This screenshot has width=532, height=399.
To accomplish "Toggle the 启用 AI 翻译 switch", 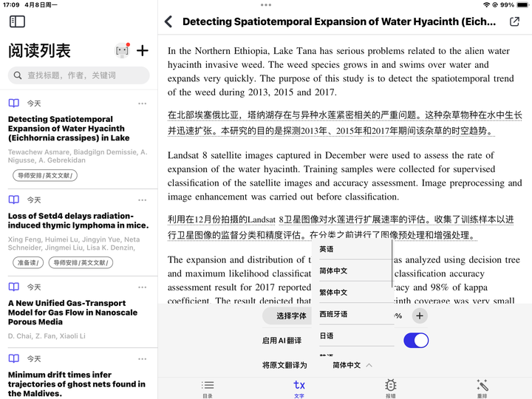I will click(416, 341).
